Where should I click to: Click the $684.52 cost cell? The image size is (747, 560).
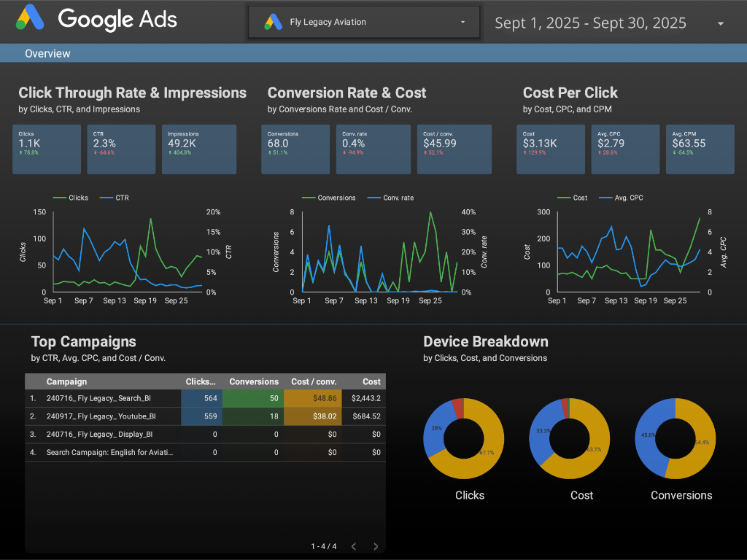pyautogui.click(x=364, y=416)
